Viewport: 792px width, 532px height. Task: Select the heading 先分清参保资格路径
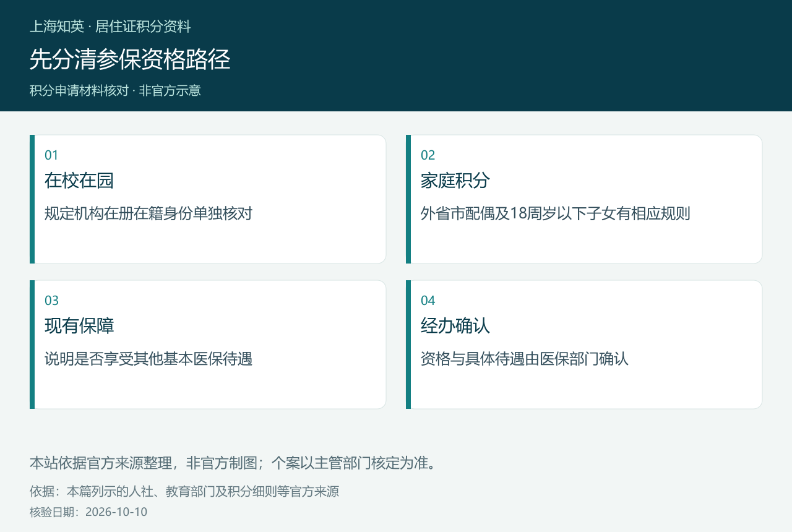[x=130, y=59]
